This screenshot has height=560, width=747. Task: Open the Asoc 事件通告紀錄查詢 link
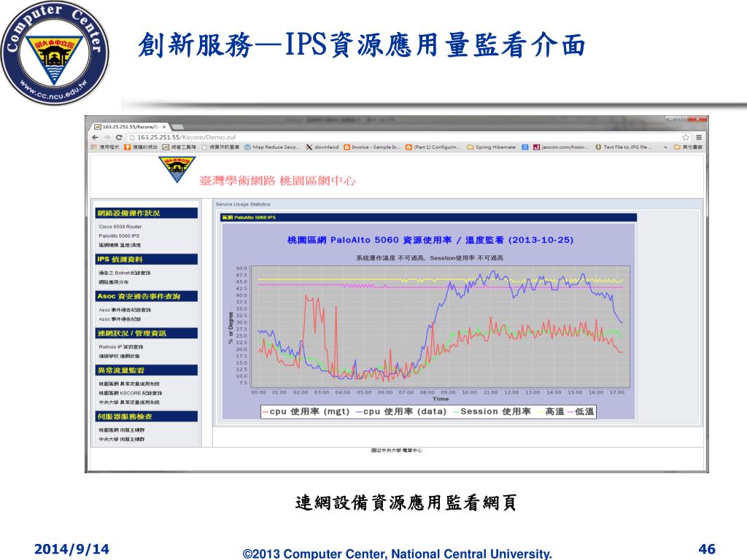[x=125, y=310]
